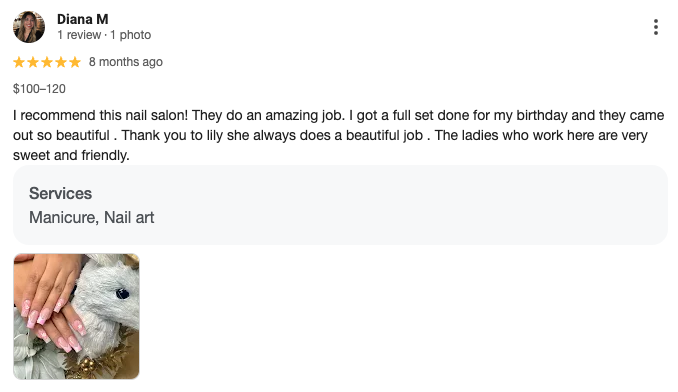
Task: Click the Services heading
Action: coord(61,193)
